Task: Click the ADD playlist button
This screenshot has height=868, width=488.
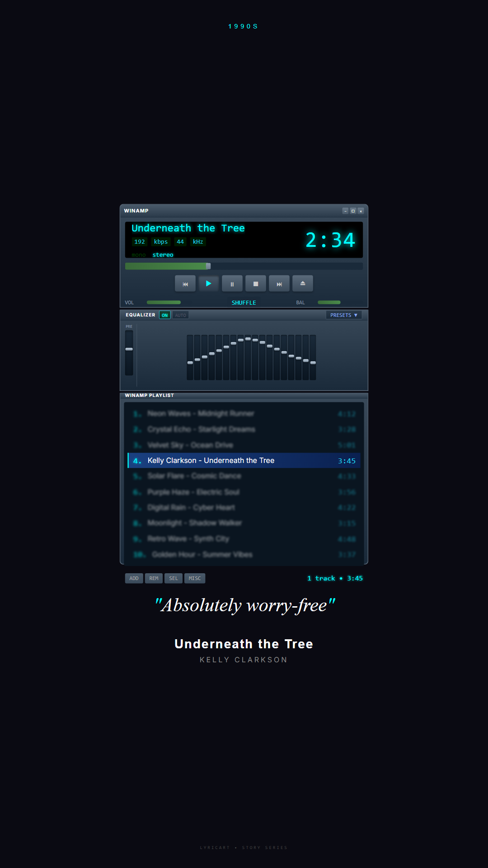Action: 134,578
